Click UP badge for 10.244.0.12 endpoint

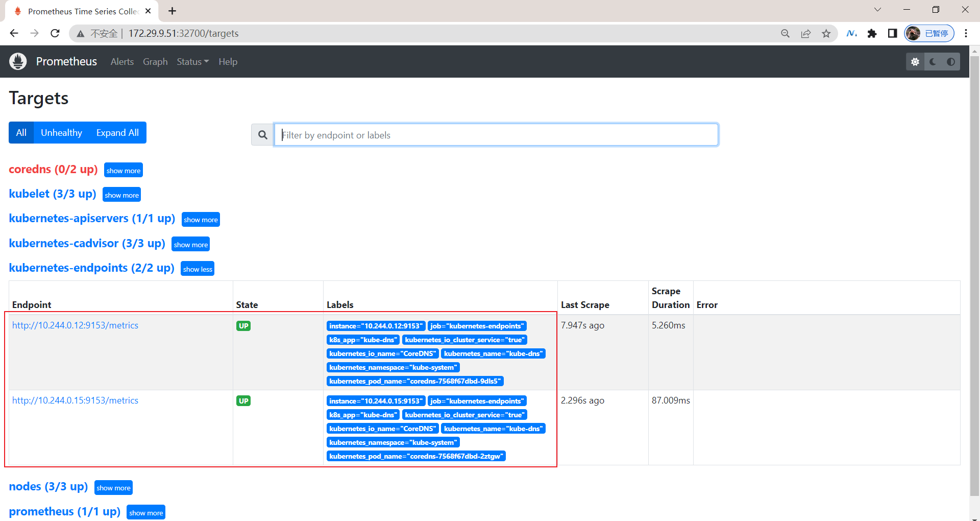(x=243, y=326)
